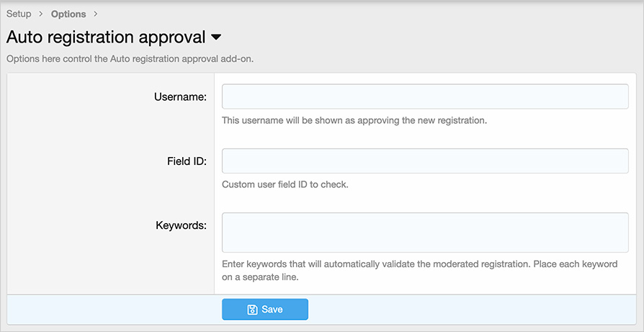
Task: Click the floppy disk icon in Save
Action: [252, 310]
